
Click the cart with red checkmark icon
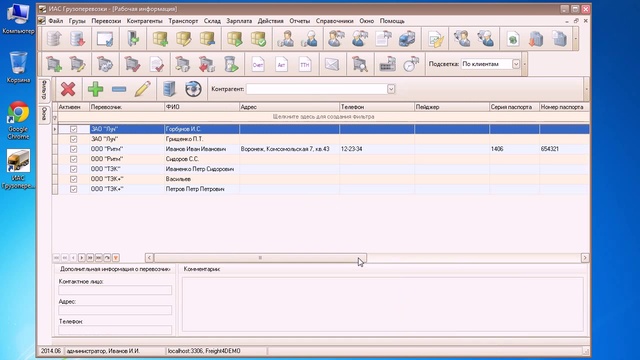click(132, 64)
